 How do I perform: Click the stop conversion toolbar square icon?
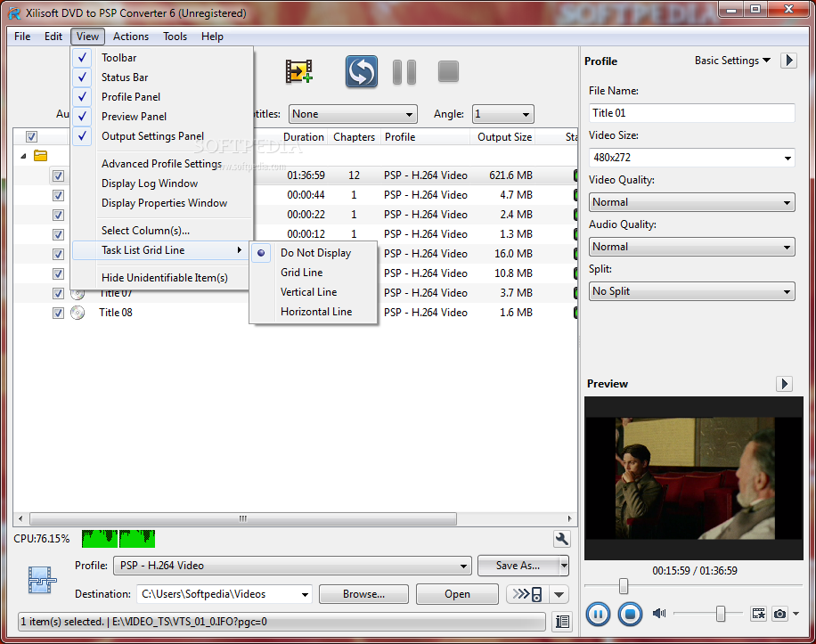(x=448, y=71)
